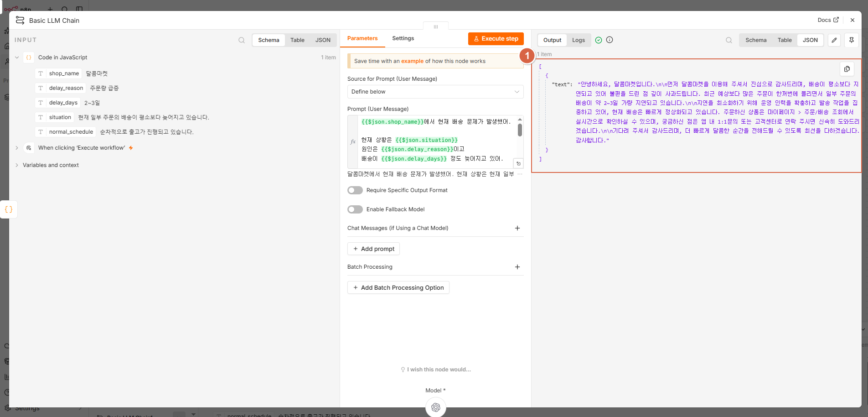Enable Require Specific Output Format toggle
The image size is (868, 417).
point(355,190)
